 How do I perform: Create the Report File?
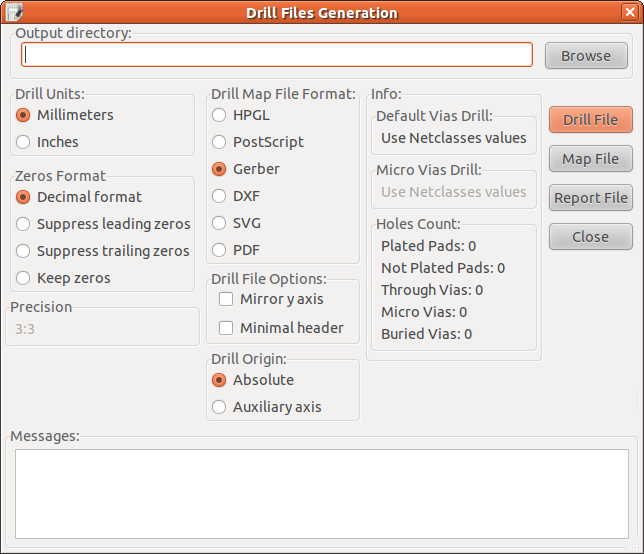[590, 198]
